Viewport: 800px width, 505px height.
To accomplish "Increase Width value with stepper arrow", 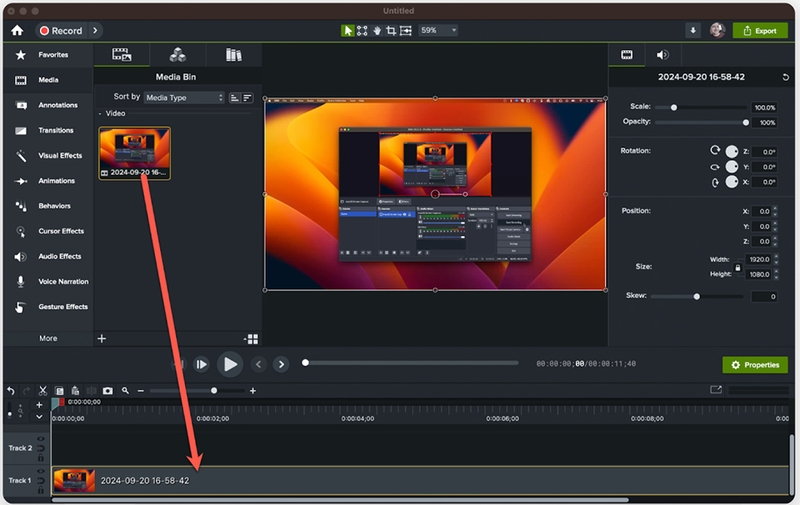I will pos(776,257).
